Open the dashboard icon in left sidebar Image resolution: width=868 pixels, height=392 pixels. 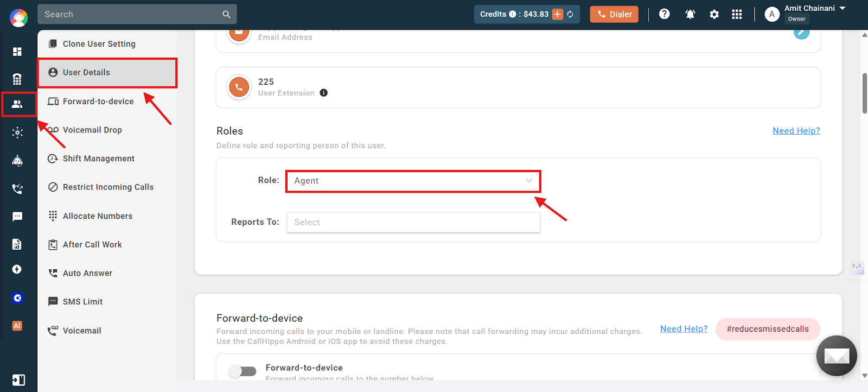(17, 52)
